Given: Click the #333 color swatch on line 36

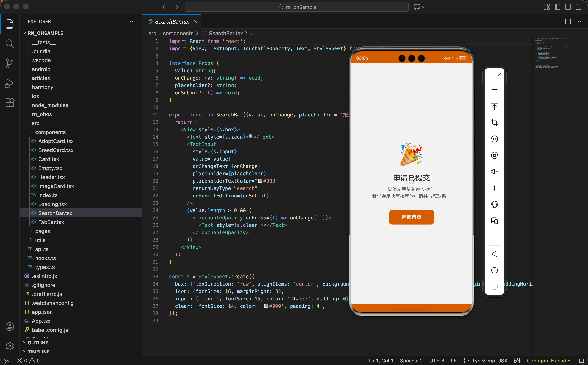Looking at the screenshot, I should 293,299.
